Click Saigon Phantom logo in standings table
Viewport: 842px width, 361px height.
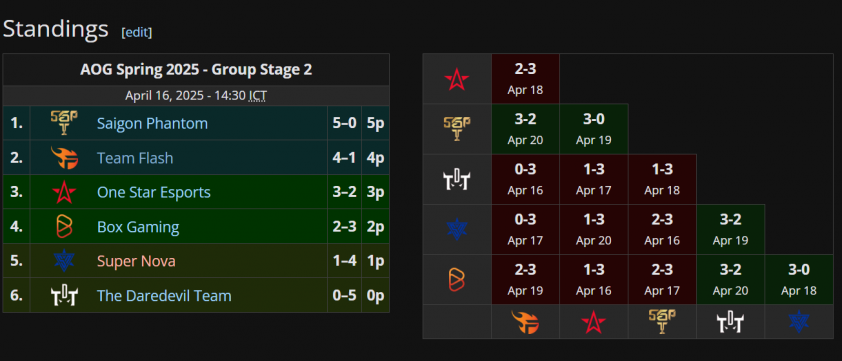click(64, 123)
